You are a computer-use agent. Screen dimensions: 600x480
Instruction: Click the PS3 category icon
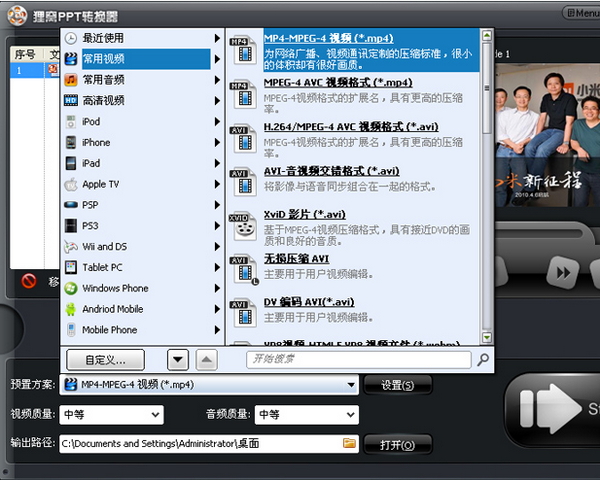(x=71, y=226)
